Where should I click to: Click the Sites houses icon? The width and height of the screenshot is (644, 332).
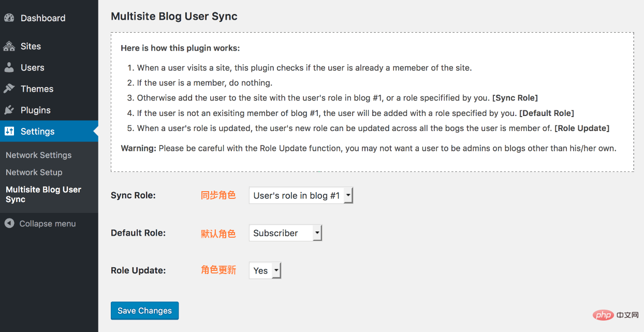tap(9, 46)
